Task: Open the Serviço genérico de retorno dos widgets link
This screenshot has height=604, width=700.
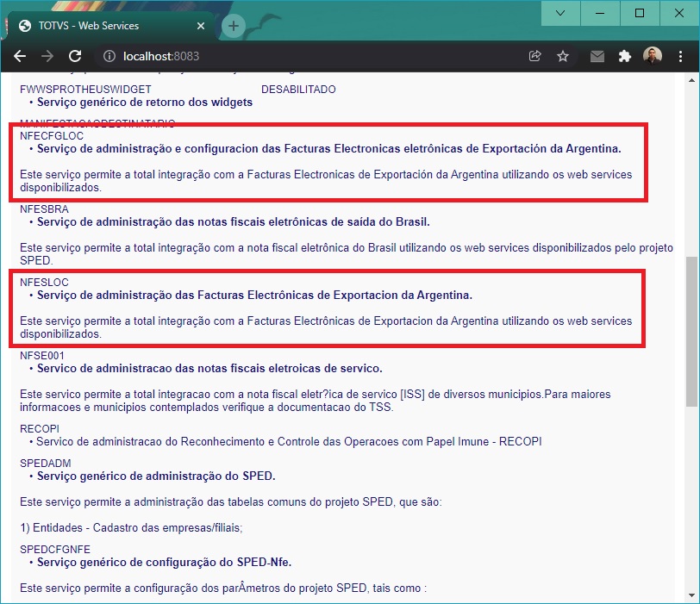Action: (145, 103)
